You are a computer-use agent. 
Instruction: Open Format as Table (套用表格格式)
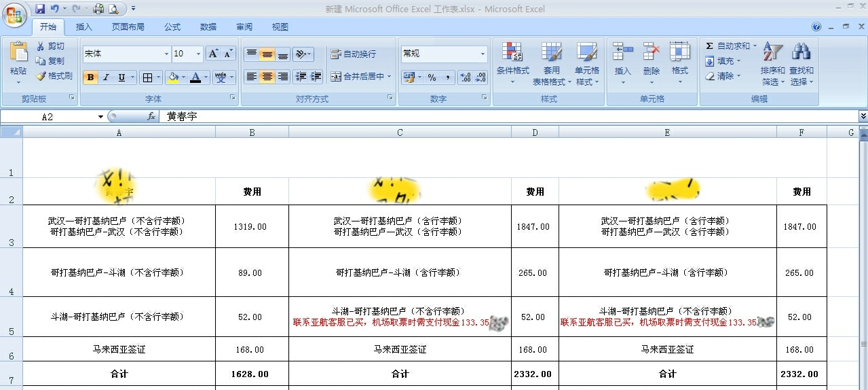(551, 64)
